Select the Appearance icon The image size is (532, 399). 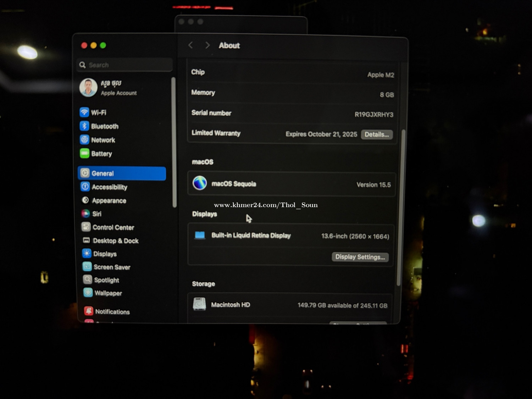pos(85,200)
